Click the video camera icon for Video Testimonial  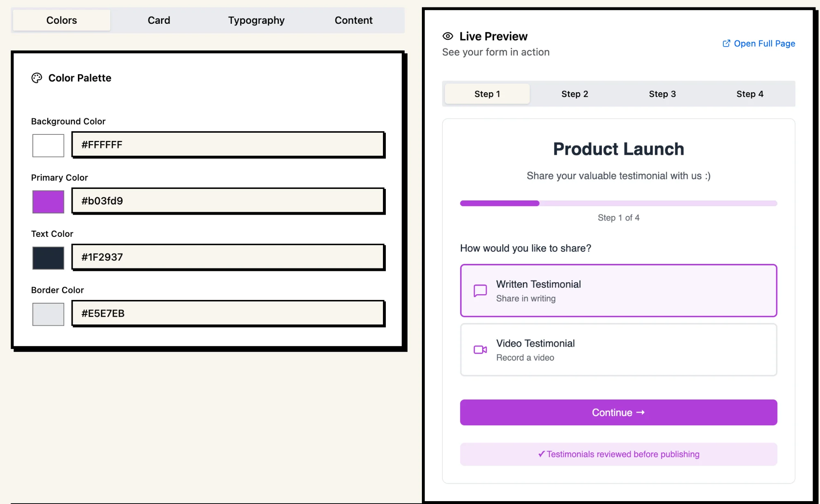coord(480,350)
